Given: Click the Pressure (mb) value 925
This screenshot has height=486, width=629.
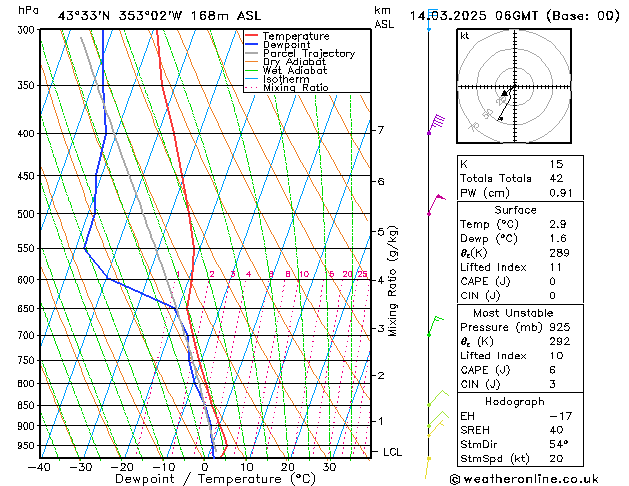Looking at the screenshot, I should (x=560, y=327).
